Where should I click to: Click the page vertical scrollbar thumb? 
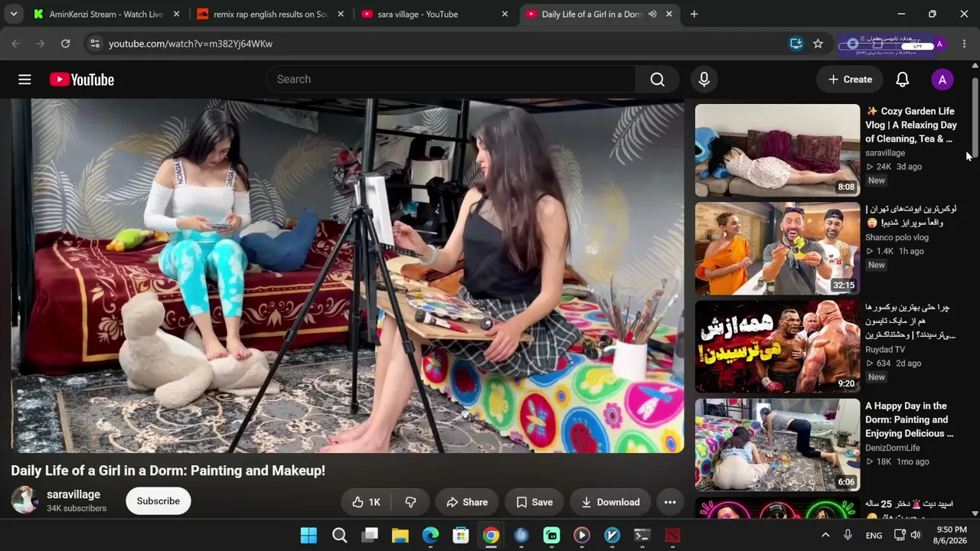(x=975, y=119)
